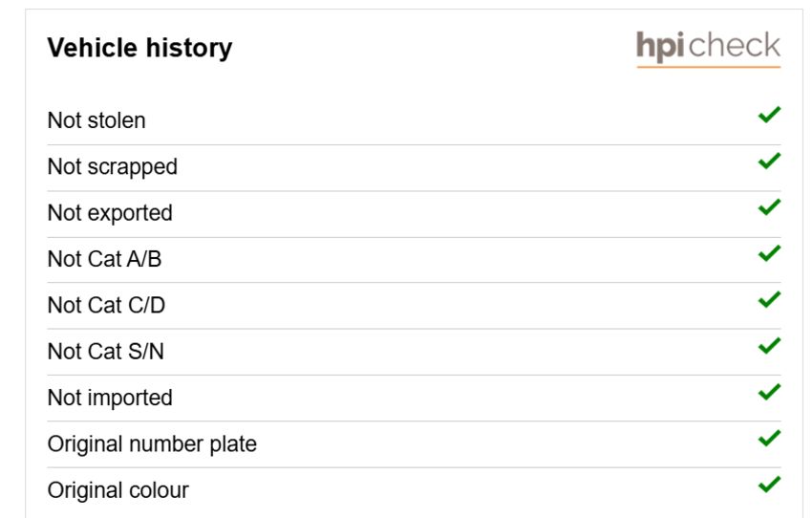Image resolution: width=812 pixels, height=518 pixels.
Task: Click the Original colour label
Action: pos(118,490)
